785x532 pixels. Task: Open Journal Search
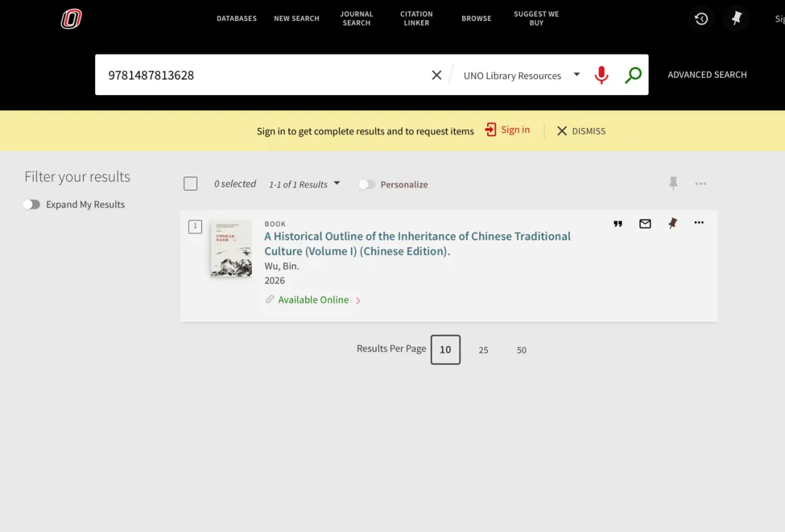[x=356, y=18]
